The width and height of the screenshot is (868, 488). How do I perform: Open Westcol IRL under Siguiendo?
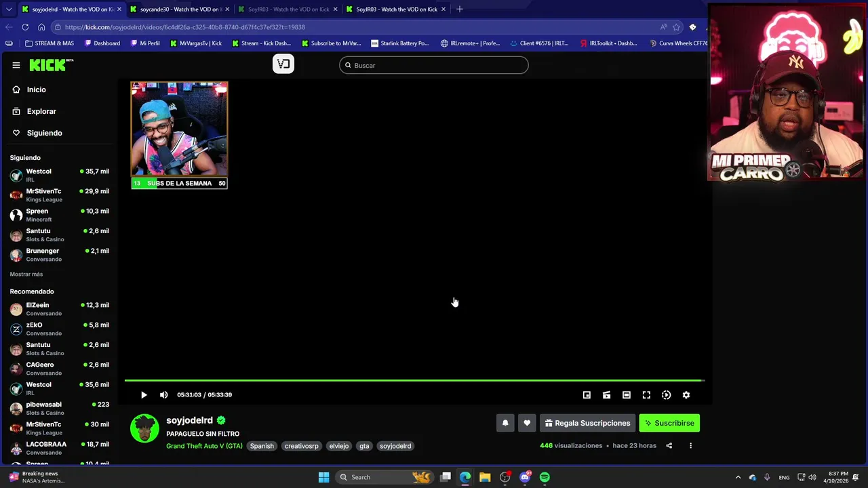coord(60,175)
